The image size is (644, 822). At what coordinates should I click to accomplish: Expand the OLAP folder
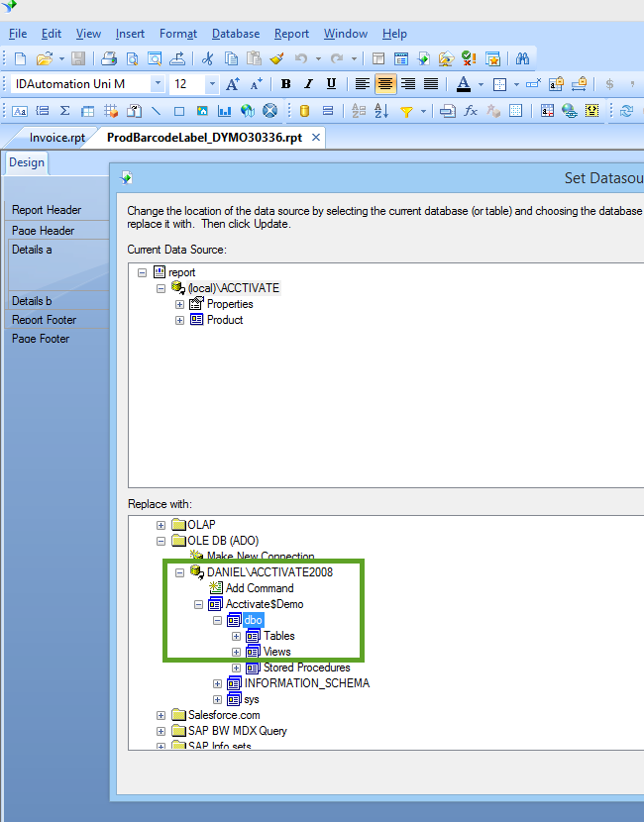161,525
